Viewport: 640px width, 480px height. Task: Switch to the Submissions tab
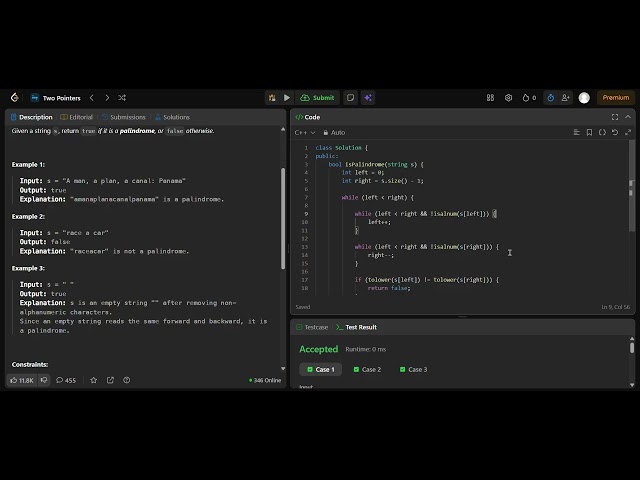pos(124,117)
